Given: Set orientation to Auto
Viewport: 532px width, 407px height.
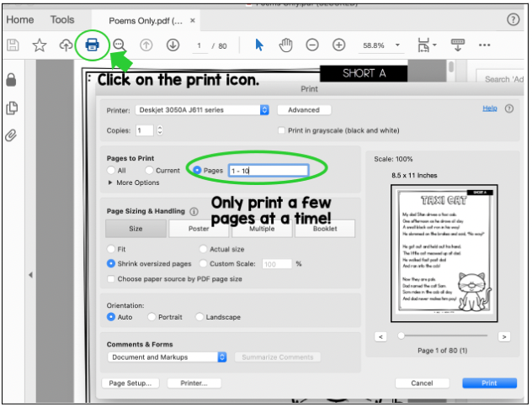Looking at the screenshot, I should [x=110, y=317].
